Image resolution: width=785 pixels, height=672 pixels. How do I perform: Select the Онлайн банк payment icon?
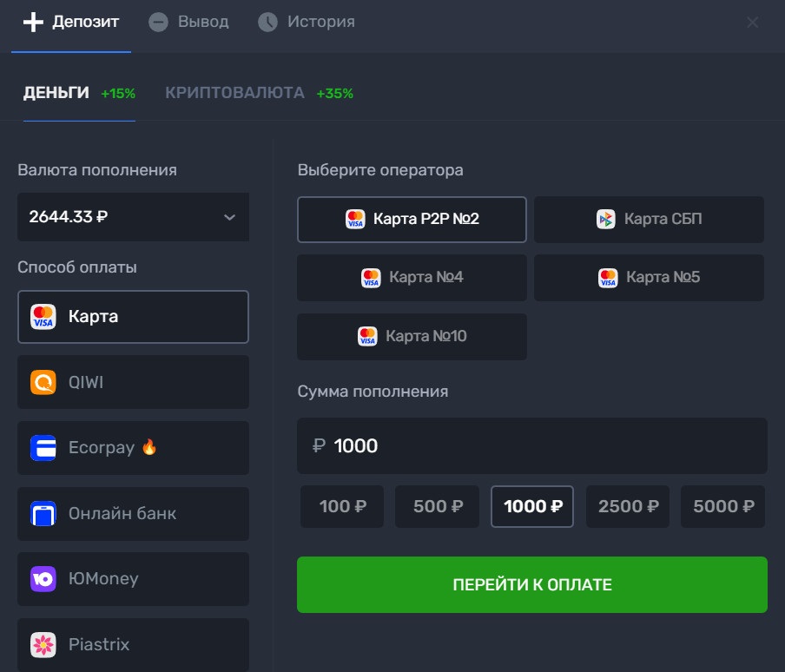[43, 514]
